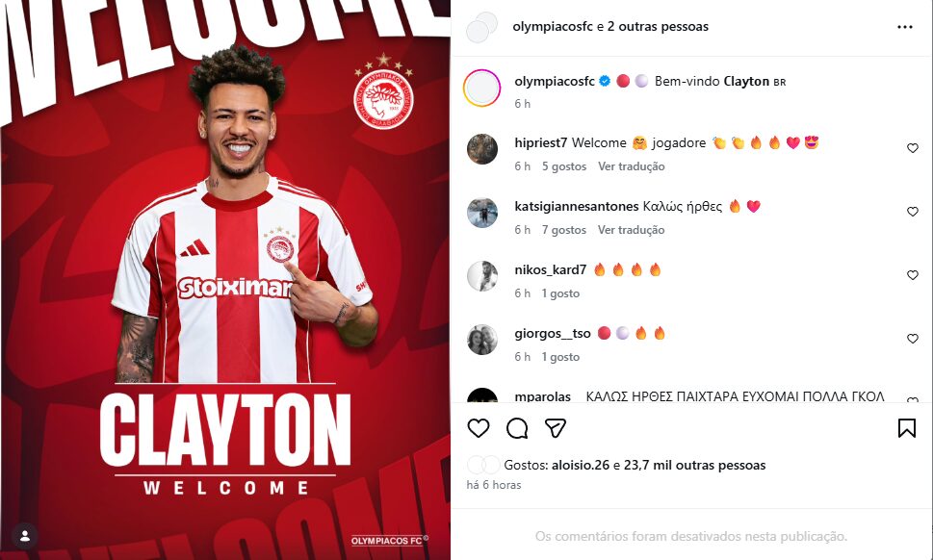Viewport: 933px width, 560px height.
Task: Open aloisio.26 profile from likes
Action: pyautogui.click(x=581, y=465)
